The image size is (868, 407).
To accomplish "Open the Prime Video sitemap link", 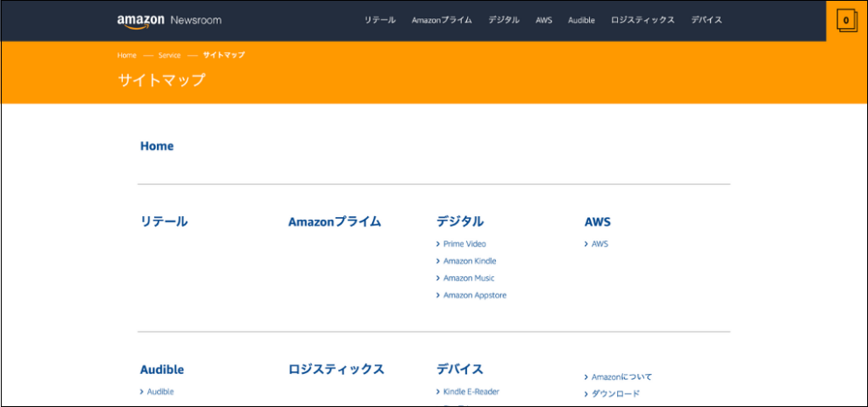I will point(465,244).
